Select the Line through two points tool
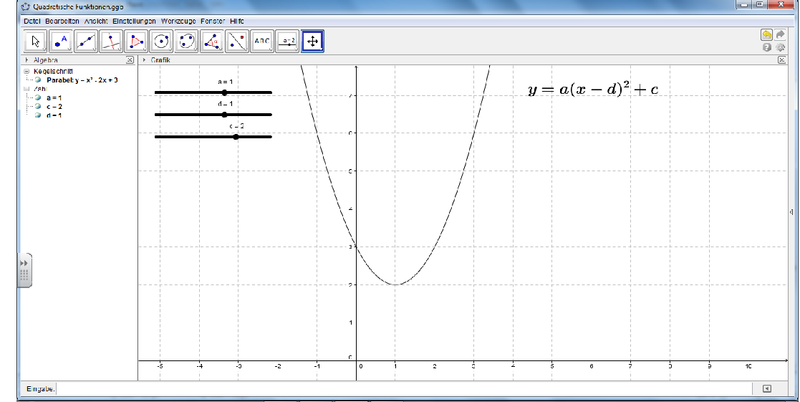The width and height of the screenshot is (800, 402). (87, 41)
